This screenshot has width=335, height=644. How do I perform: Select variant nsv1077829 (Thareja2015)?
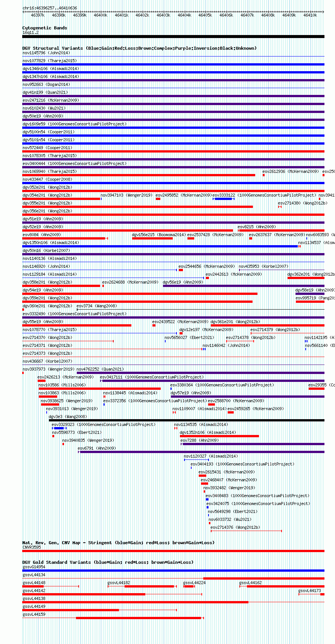[x=49, y=61]
